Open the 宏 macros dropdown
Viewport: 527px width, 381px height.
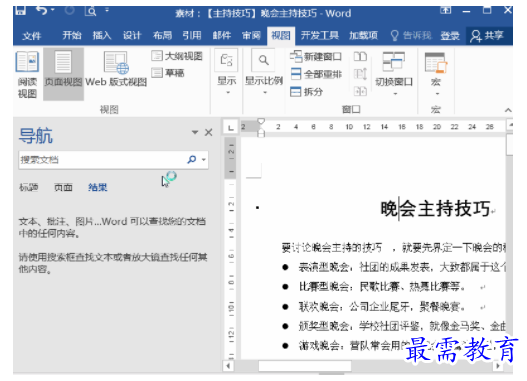[x=436, y=73]
